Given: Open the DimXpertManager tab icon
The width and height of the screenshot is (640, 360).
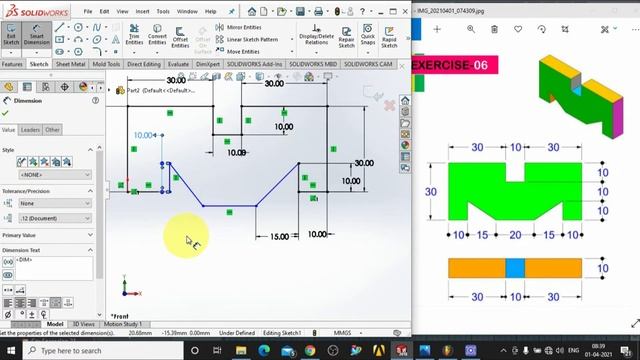Looking at the screenshot, I should 64,87.
